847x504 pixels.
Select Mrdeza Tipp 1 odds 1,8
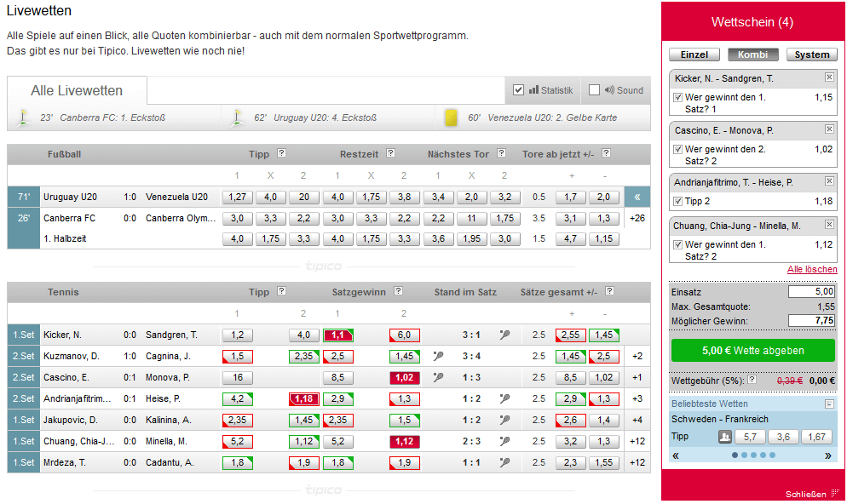(237, 462)
